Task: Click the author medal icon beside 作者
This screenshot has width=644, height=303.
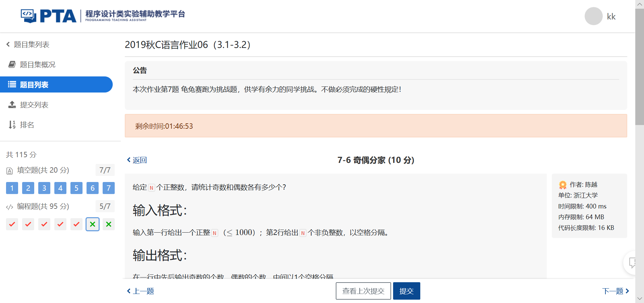Action: 562,185
